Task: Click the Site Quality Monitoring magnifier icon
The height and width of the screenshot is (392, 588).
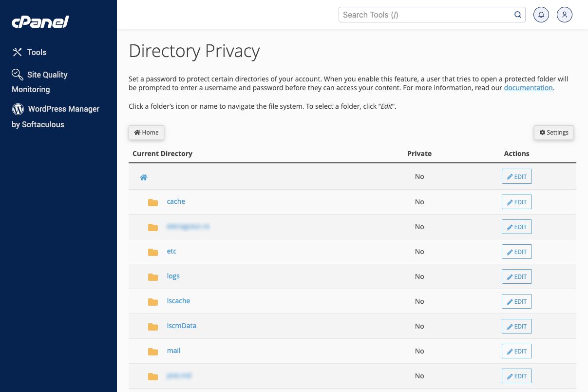Action: click(18, 74)
